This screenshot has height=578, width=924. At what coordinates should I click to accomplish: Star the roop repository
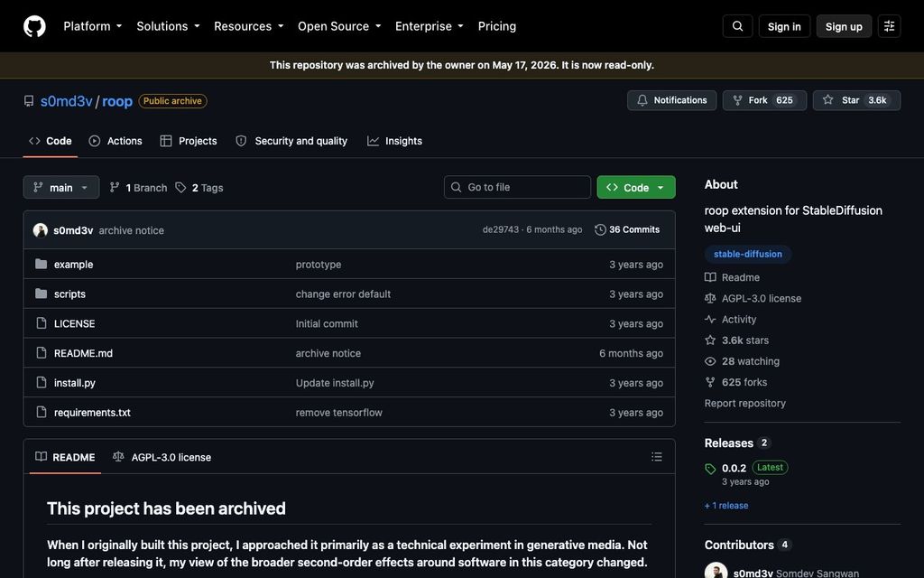tap(856, 100)
